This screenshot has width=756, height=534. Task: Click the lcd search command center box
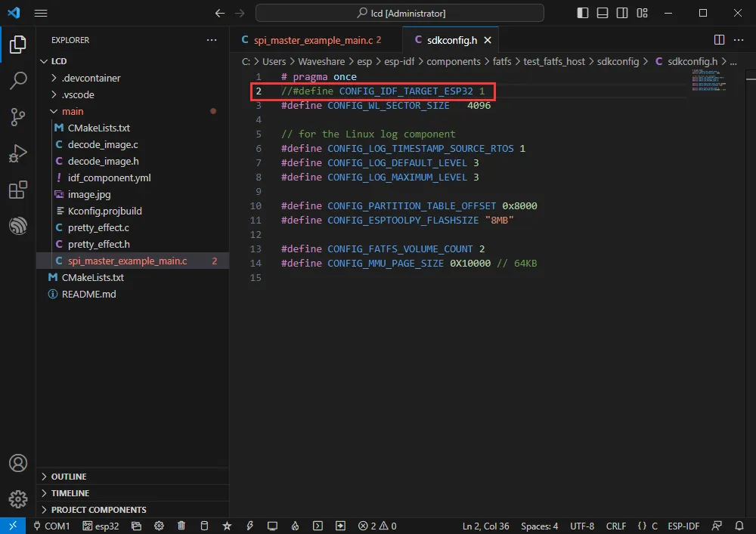pyautogui.click(x=399, y=13)
